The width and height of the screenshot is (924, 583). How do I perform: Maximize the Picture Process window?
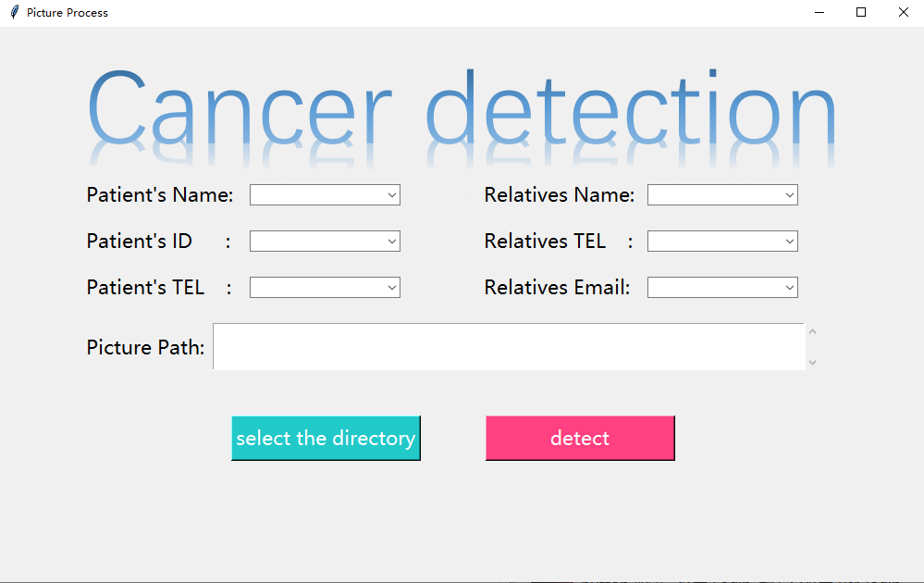(861, 12)
